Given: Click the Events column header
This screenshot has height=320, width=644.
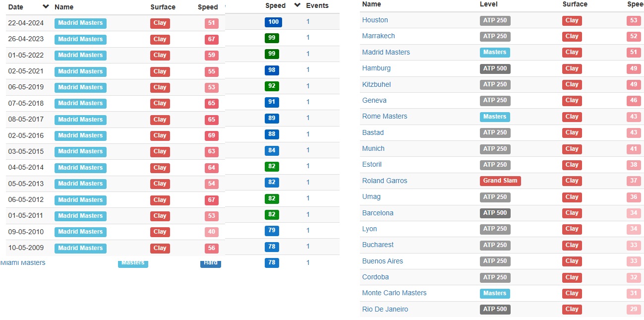Looking at the screenshot, I should click(317, 5).
